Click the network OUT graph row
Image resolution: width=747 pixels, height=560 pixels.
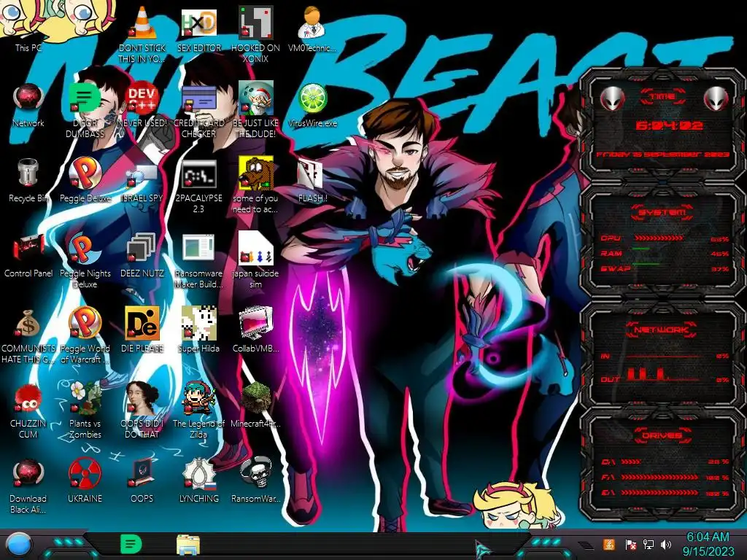click(x=665, y=376)
